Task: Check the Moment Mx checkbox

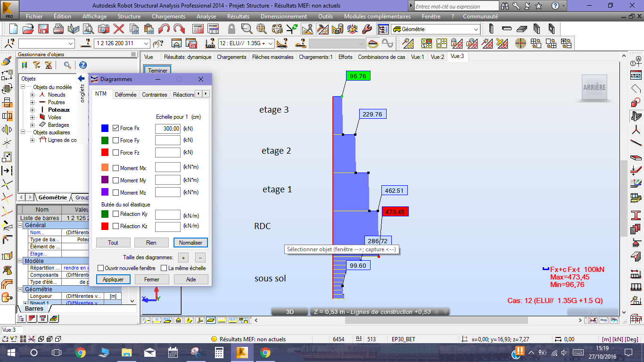Action: coord(116,168)
